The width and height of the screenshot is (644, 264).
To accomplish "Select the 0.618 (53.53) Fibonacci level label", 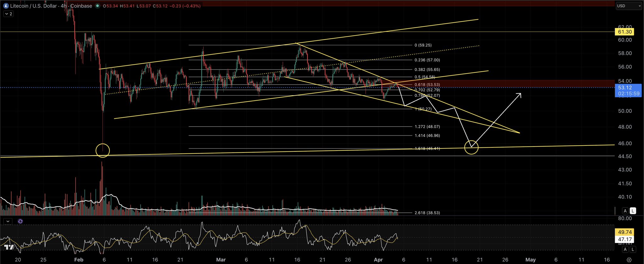I will pos(427,85).
